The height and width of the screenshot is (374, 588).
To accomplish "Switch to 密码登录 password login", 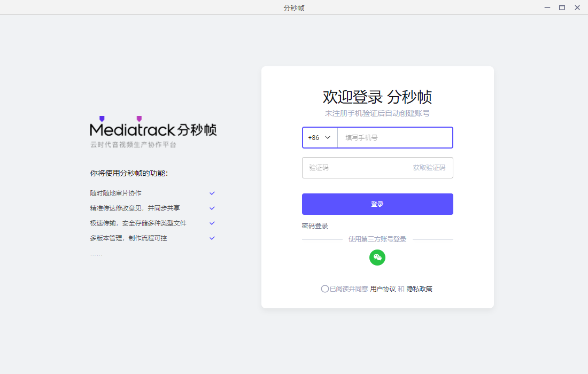I will pos(315,225).
